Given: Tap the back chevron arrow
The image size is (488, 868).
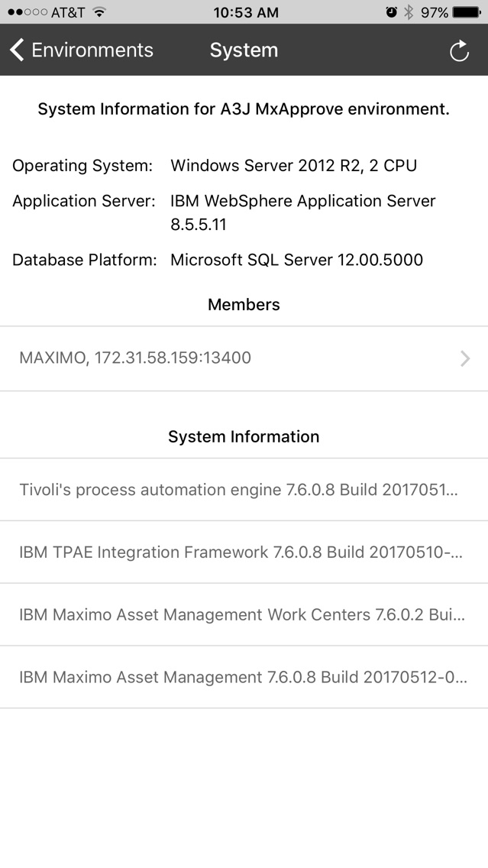Looking at the screenshot, I should pos(17,50).
